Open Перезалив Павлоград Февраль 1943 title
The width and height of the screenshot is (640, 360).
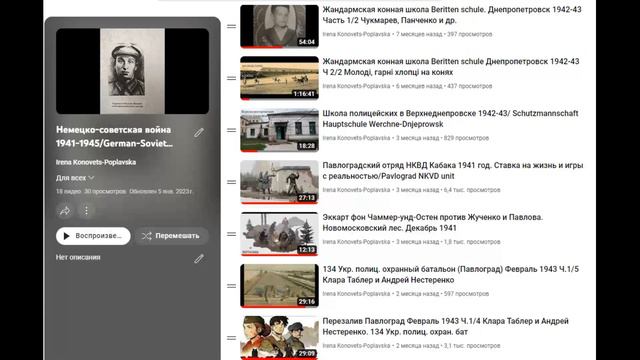coord(445,326)
